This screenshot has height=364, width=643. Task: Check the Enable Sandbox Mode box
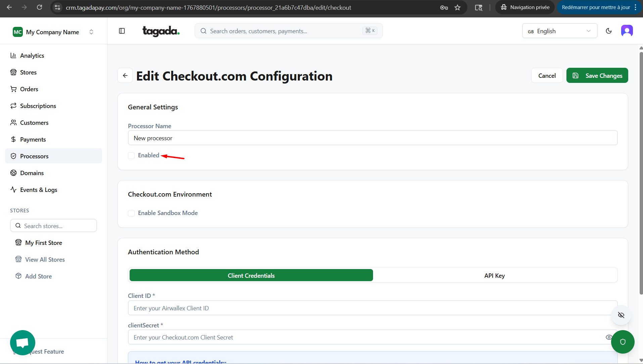coord(131,213)
